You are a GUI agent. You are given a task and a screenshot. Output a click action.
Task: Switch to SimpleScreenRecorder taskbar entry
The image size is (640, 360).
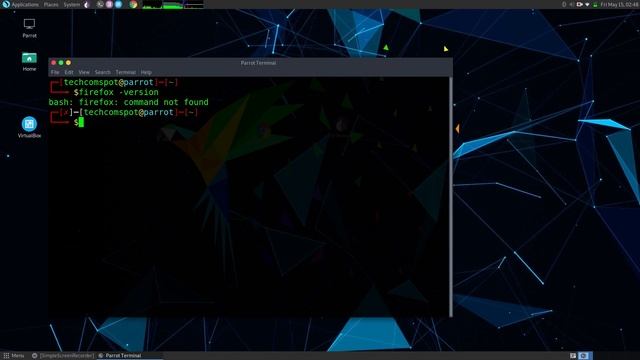63,356
